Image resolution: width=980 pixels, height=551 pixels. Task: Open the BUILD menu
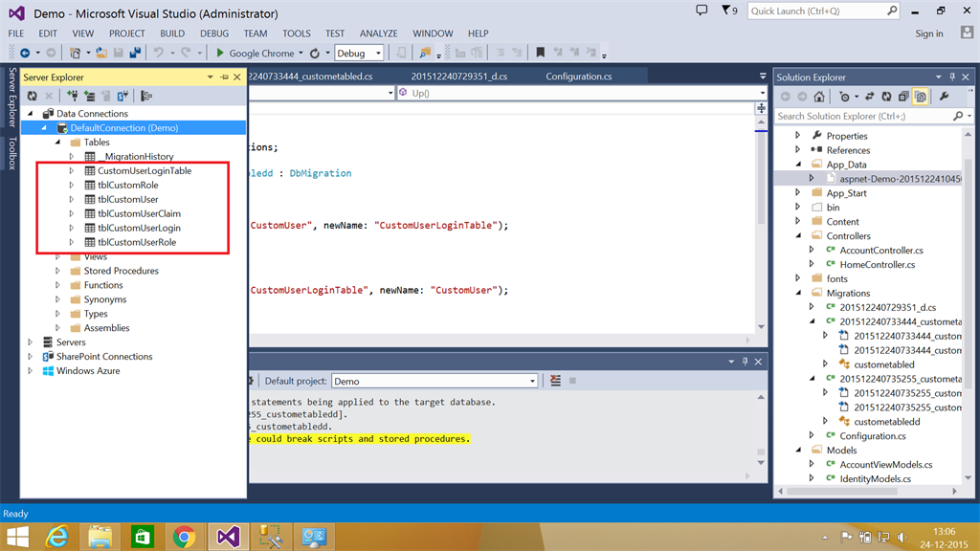[172, 33]
